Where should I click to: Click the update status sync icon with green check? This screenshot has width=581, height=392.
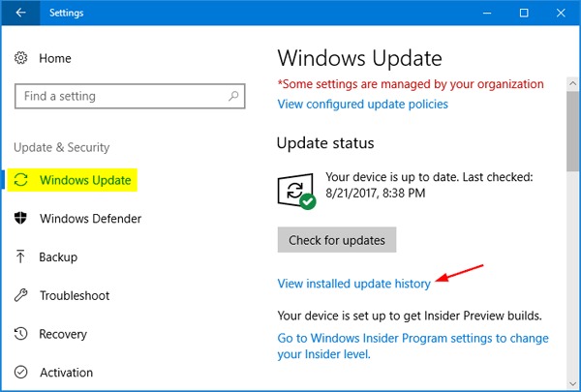(x=296, y=193)
